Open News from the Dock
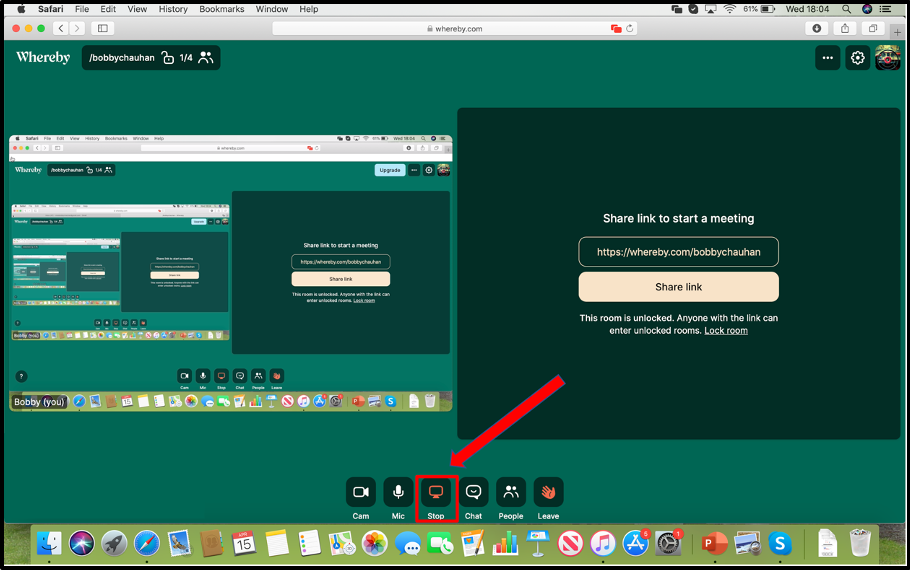The width and height of the screenshot is (910, 570). tap(570, 544)
